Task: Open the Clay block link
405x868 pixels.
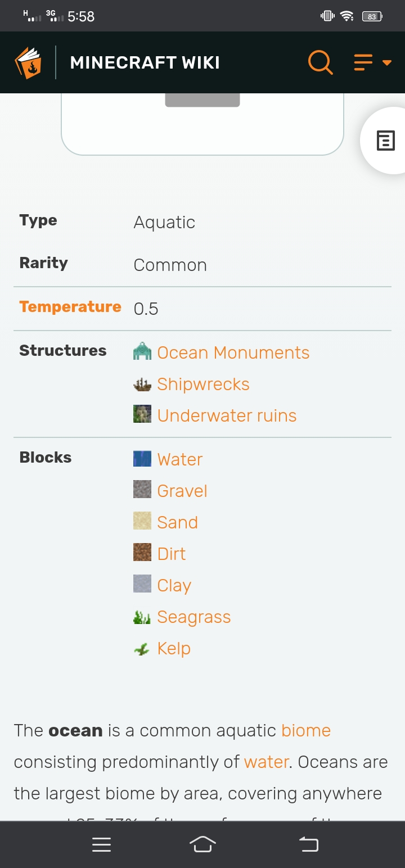Action: point(174,585)
